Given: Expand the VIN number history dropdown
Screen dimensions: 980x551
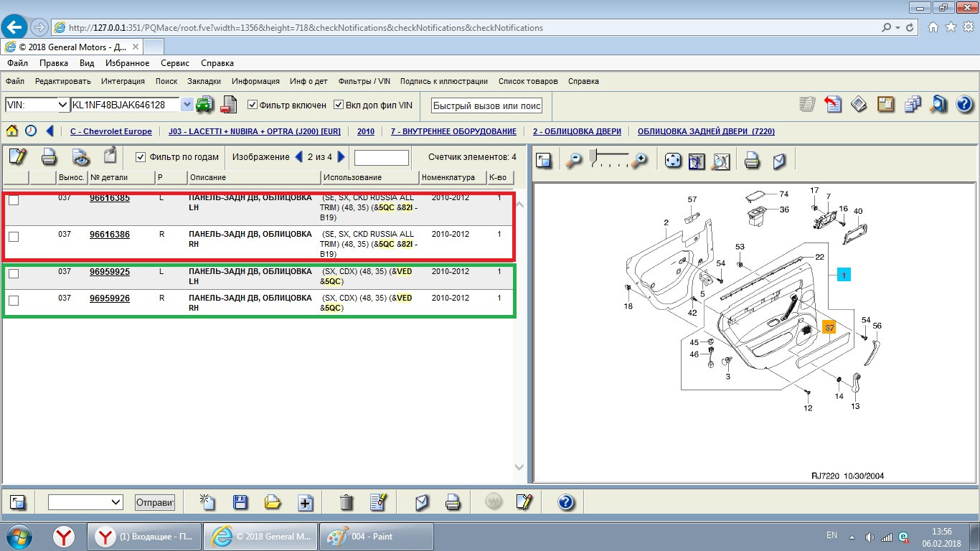Looking at the screenshot, I should [x=187, y=105].
